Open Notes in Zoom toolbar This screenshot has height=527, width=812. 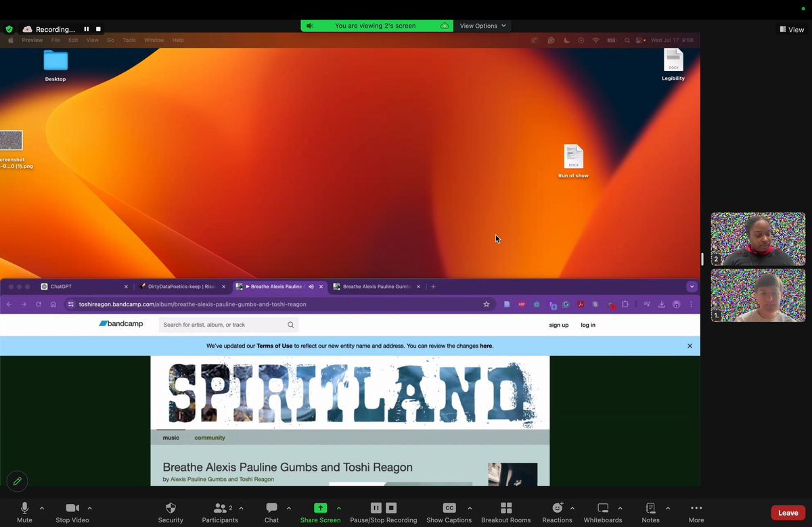tap(650, 512)
